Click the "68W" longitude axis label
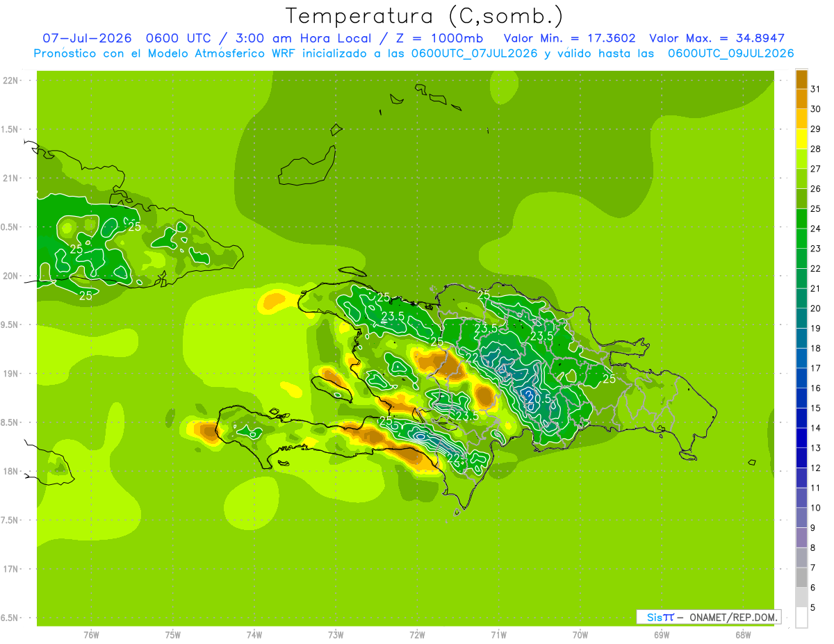The width and height of the screenshot is (834, 644). (x=742, y=635)
